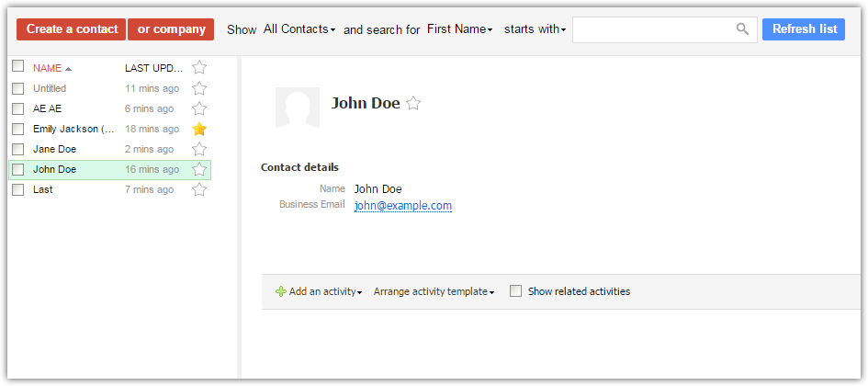This screenshot has width=868, height=386.
Task: Click into the contact search text field
Action: tap(652, 29)
